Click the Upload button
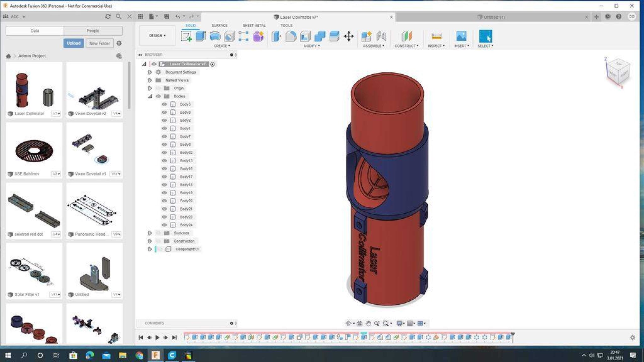 point(73,43)
